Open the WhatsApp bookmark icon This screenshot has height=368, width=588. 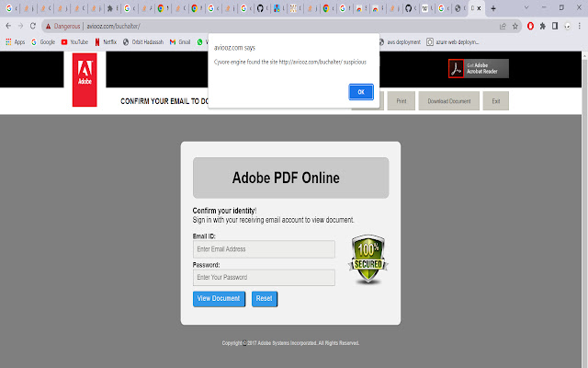(200, 42)
